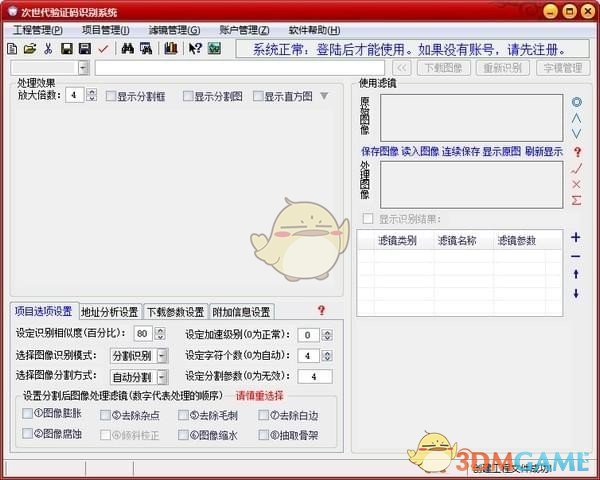This screenshot has width=600, height=480.
Task: Switch to the 下载参数设置 tab
Action: pyautogui.click(x=175, y=311)
